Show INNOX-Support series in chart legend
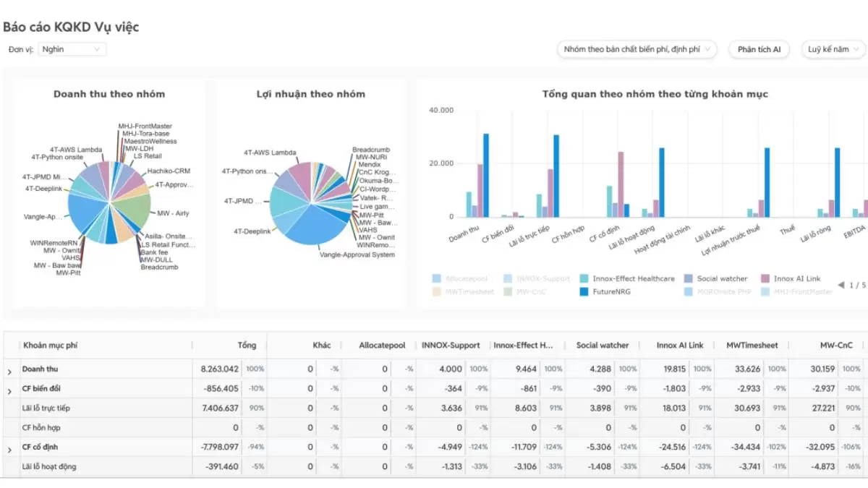 pos(509,278)
